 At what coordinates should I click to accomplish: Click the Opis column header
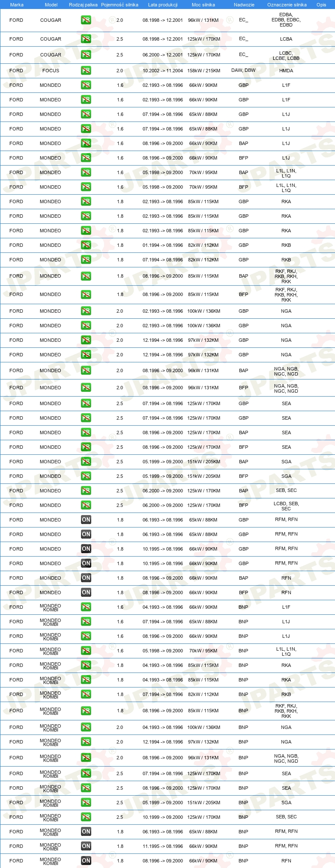(321, 5)
